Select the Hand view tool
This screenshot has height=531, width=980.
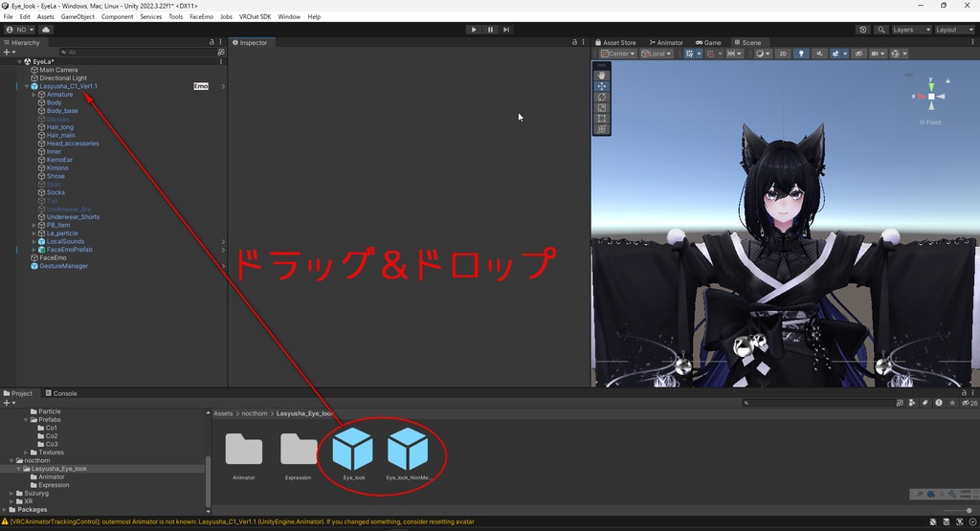[601, 75]
